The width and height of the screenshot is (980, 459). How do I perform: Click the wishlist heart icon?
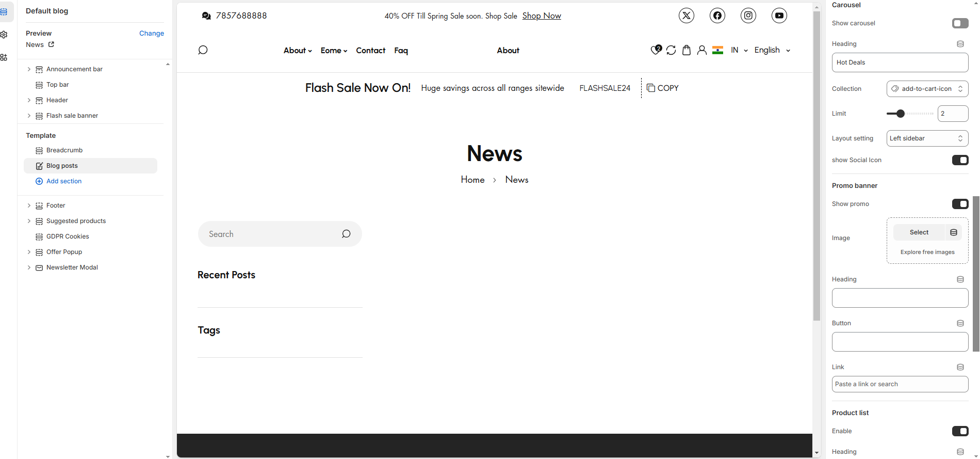click(656, 50)
